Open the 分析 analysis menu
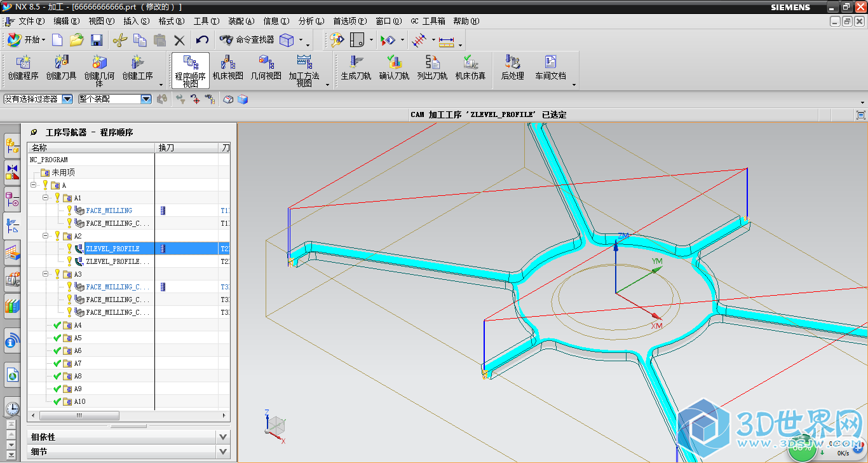Viewport: 868px width, 463px height. point(311,21)
